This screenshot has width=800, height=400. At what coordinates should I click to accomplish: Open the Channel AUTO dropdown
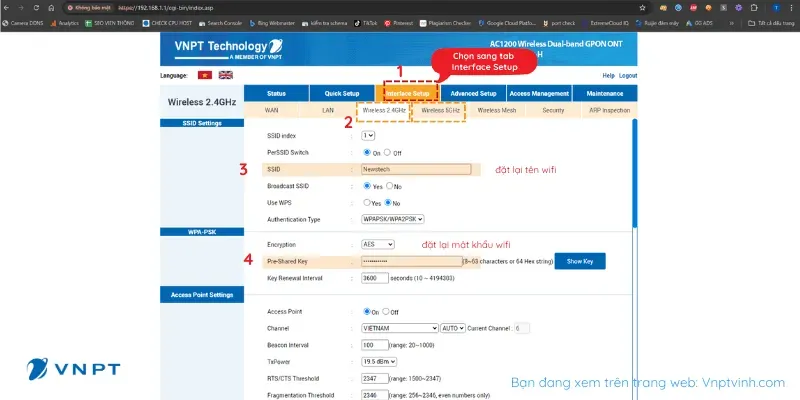pos(453,328)
